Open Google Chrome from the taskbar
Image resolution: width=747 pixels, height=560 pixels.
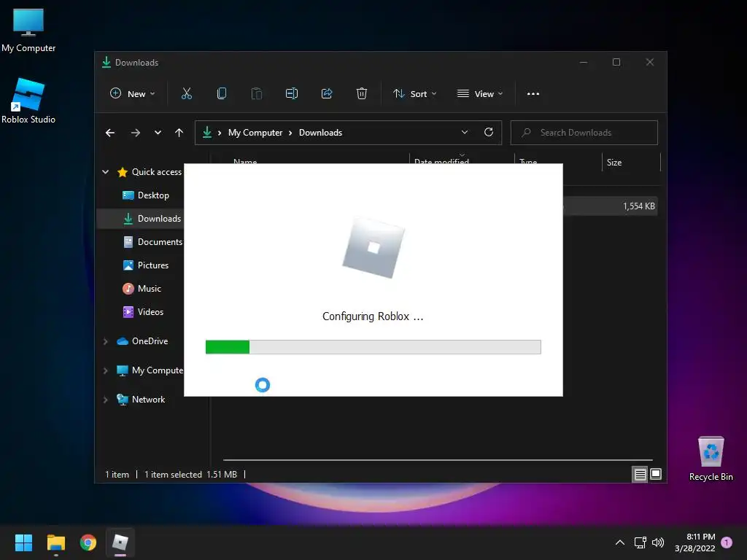coord(88,542)
